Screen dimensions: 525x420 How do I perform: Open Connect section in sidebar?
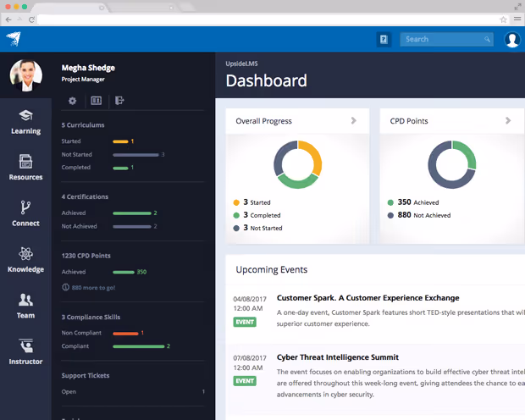[x=25, y=213]
